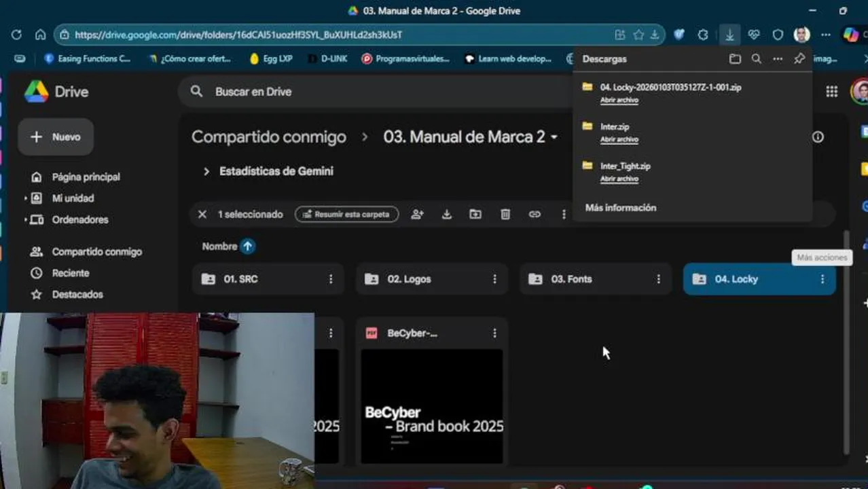Open browser extensions puzzle icon
868x489 pixels.
tap(703, 35)
